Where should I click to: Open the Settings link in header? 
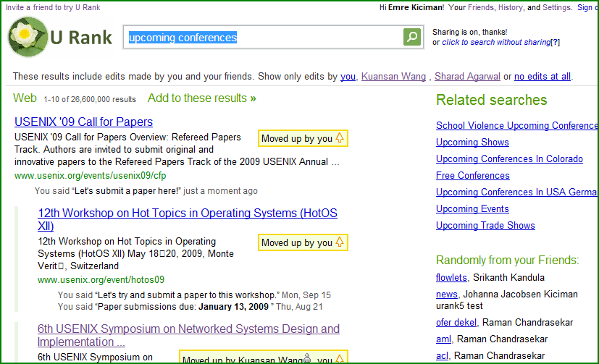[556, 7]
